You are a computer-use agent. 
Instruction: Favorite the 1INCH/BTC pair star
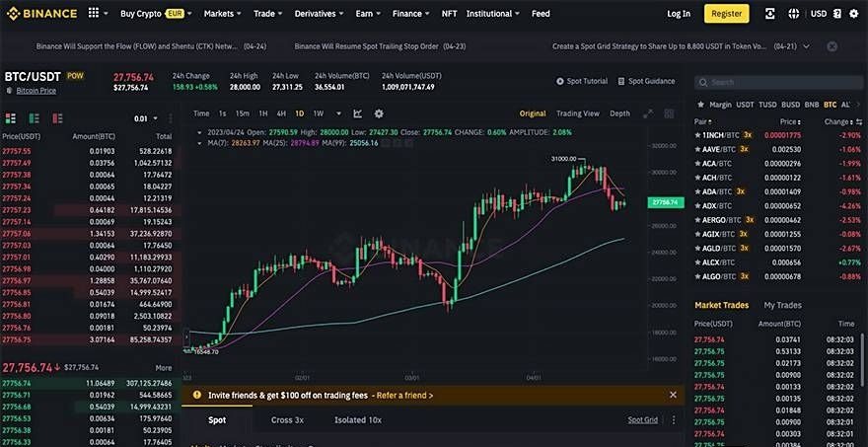click(698, 135)
